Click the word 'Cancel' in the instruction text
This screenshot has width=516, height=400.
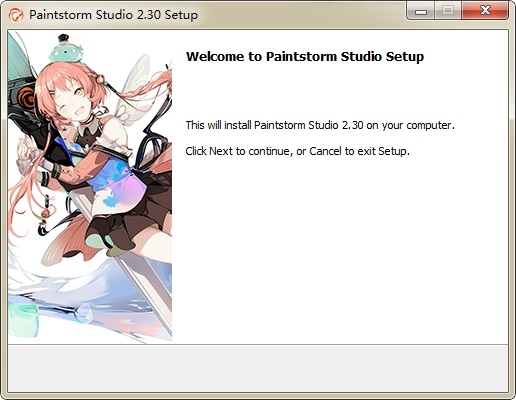[325, 151]
